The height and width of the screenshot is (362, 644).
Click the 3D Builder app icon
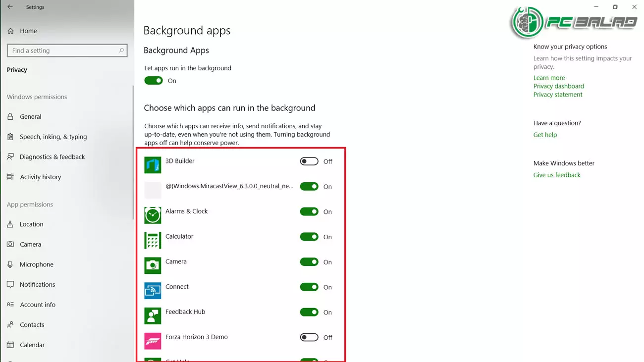pyautogui.click(x=153, y=165)
